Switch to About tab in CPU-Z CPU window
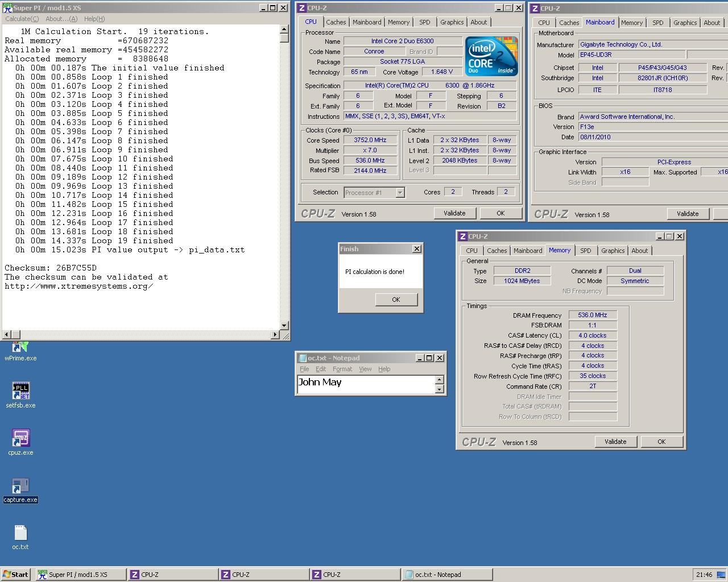Screen dimensions: 728x582 479,22
